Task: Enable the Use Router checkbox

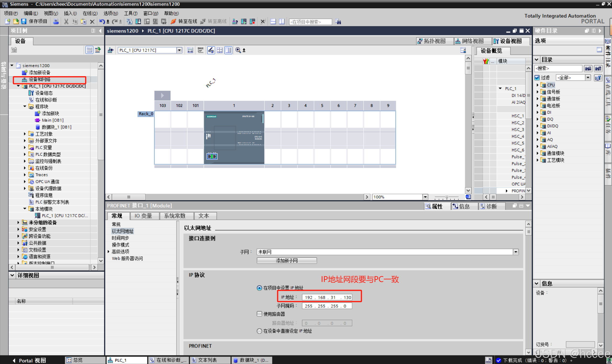Action: coord(259,314)
